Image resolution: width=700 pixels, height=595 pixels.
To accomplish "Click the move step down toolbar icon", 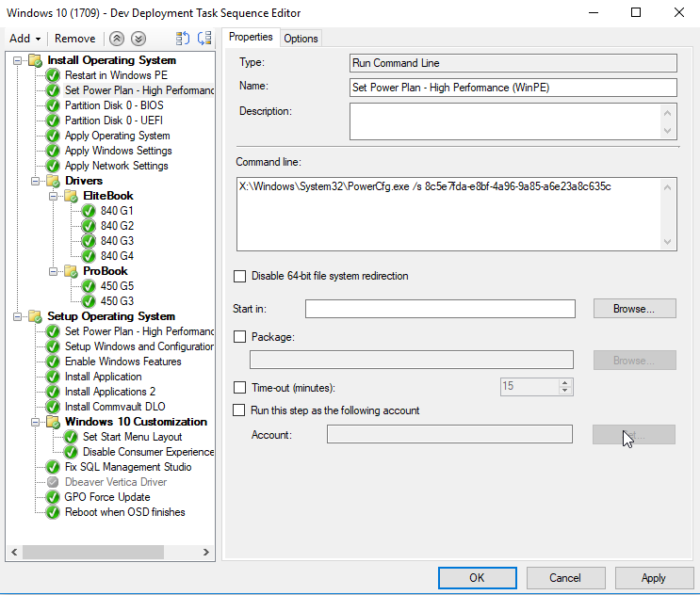I will [x=203, y=39].
